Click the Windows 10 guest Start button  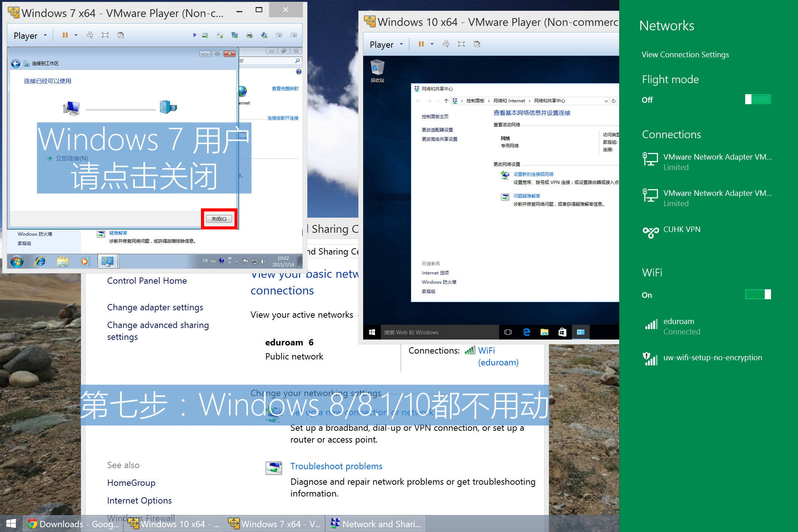pos(372,332)
